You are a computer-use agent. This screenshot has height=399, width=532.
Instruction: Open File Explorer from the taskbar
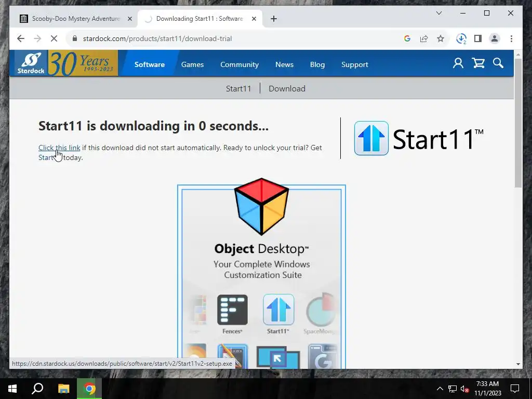click(x=63, y=389)
